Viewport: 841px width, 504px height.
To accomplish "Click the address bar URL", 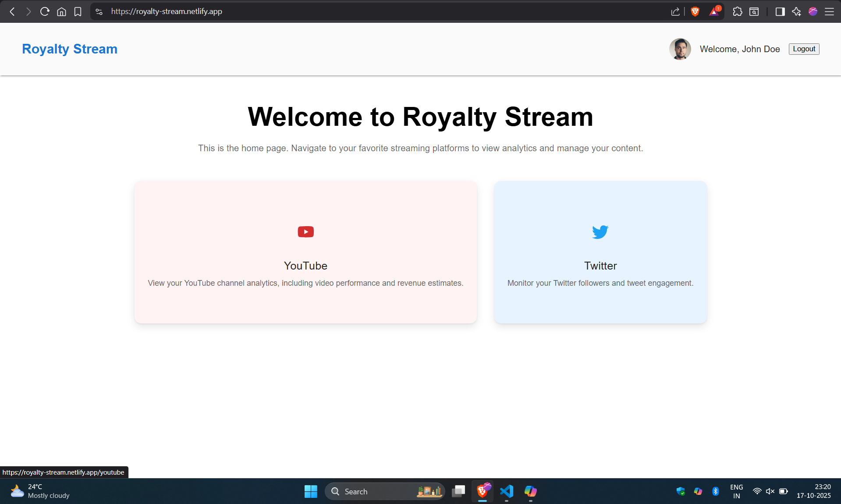I will coord(167,11).
